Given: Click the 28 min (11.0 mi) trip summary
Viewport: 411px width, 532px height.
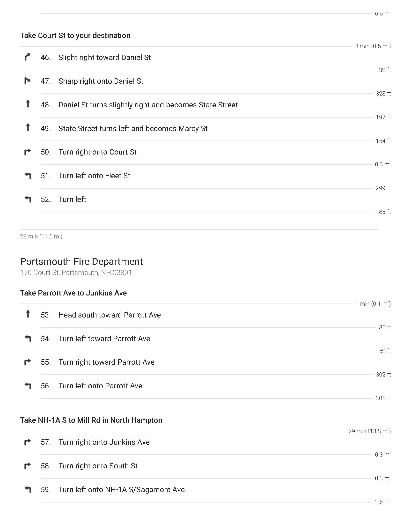Looking at the screenshot, I should 41,236.
